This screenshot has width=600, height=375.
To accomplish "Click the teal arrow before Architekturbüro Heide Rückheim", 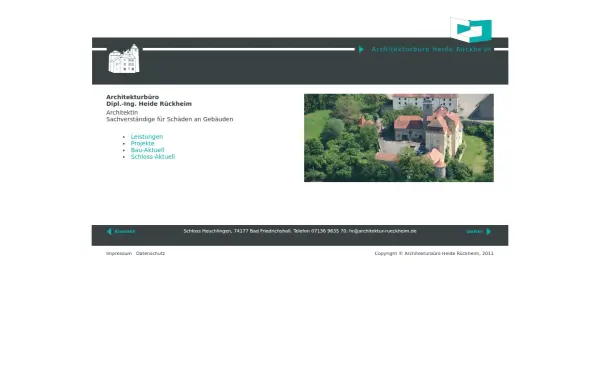I will click(x=361, y=49).
